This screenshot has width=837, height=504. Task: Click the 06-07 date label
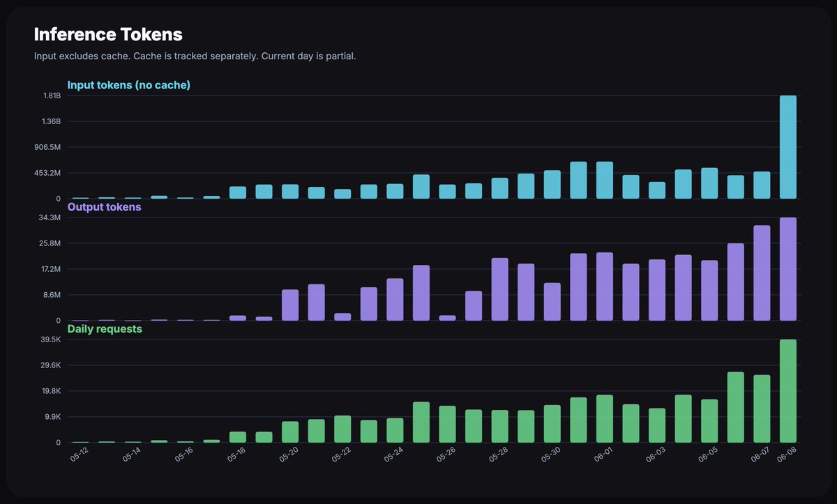tap(760, 455)
